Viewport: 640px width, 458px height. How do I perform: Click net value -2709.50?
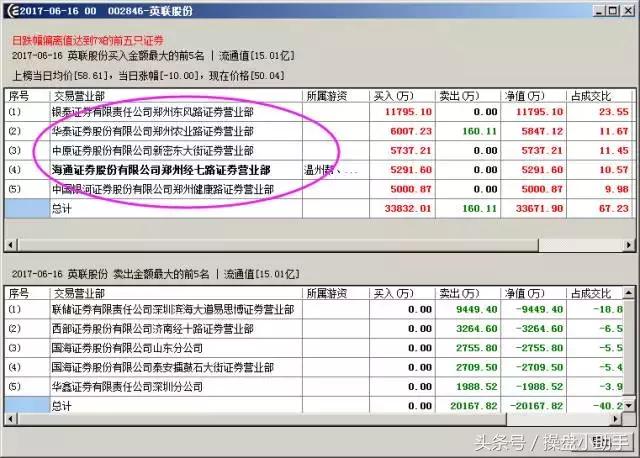click(x=539, y=367)
